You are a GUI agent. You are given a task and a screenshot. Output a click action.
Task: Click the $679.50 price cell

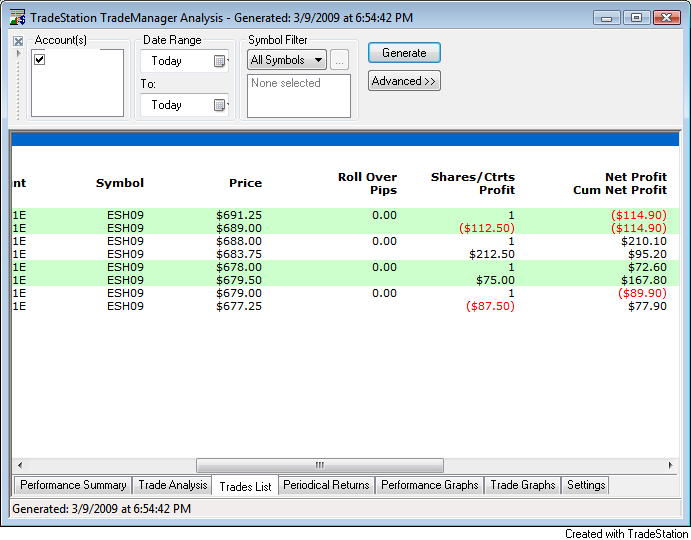tap(239, 280)
